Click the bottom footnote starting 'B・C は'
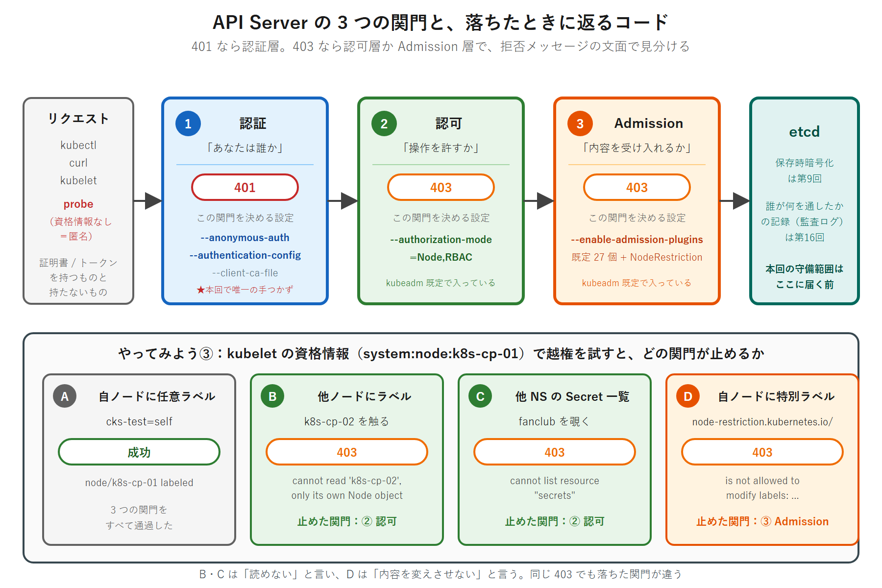Image resolution: width=882 pixels, height=588 pixels. (441, 574)
